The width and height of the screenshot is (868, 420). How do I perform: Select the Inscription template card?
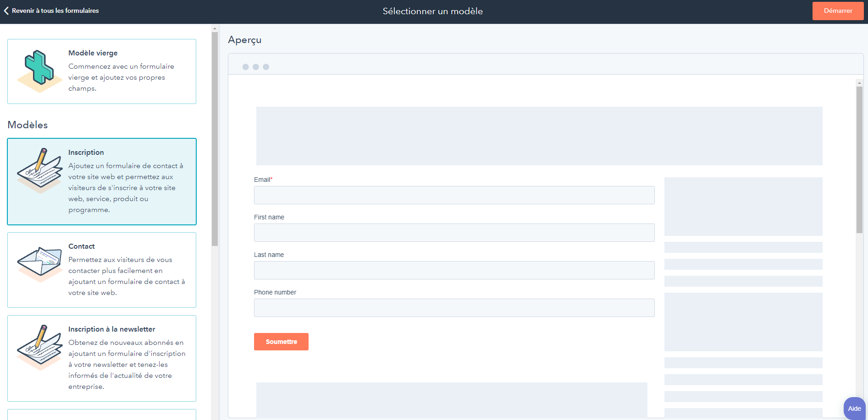(x=101, y=181)
